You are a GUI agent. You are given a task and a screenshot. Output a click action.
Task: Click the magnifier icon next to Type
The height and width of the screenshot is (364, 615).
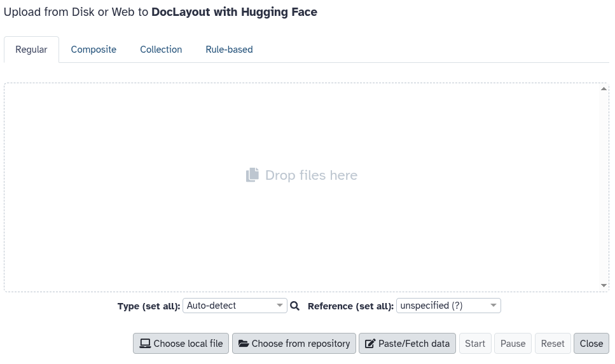(x=295, y=306)
